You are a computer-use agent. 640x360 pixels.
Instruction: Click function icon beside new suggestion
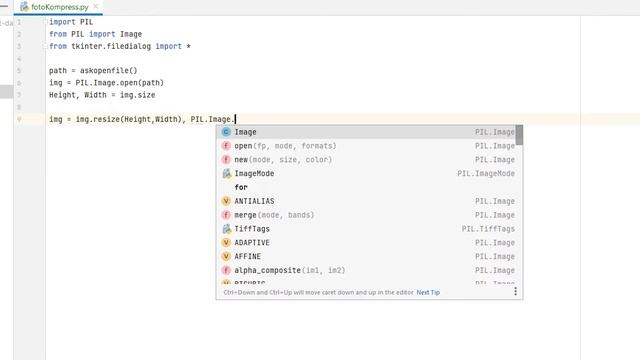[x=226, y=160]
